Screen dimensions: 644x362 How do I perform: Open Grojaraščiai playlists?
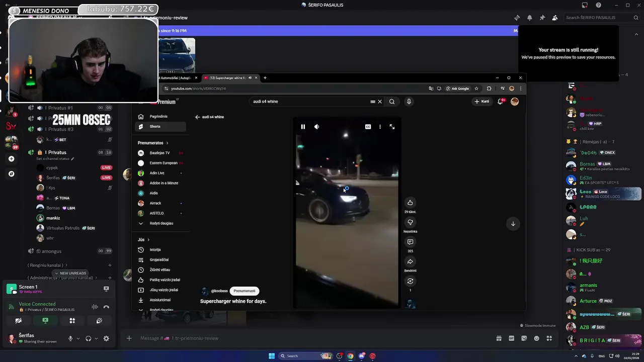click(160, 259)
